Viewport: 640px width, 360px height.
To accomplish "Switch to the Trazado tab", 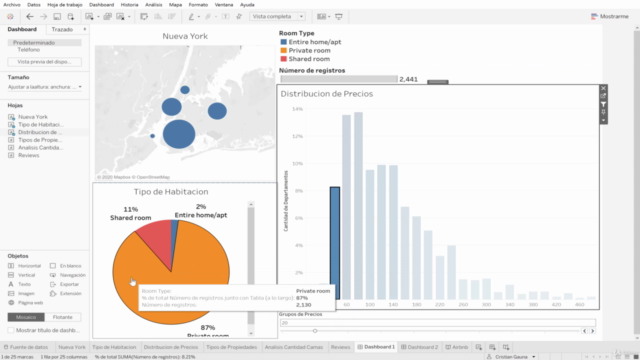I will tap(62, 29).
